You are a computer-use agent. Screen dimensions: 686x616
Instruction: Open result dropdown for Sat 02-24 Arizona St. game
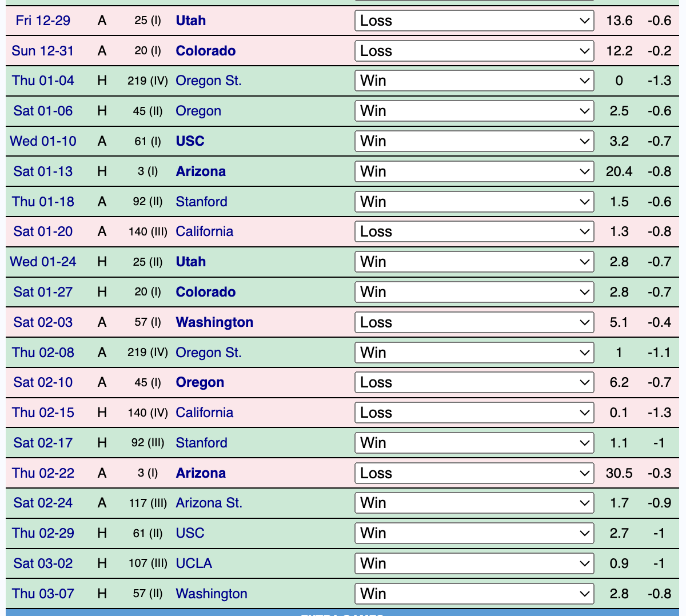[x=474, y=503]
